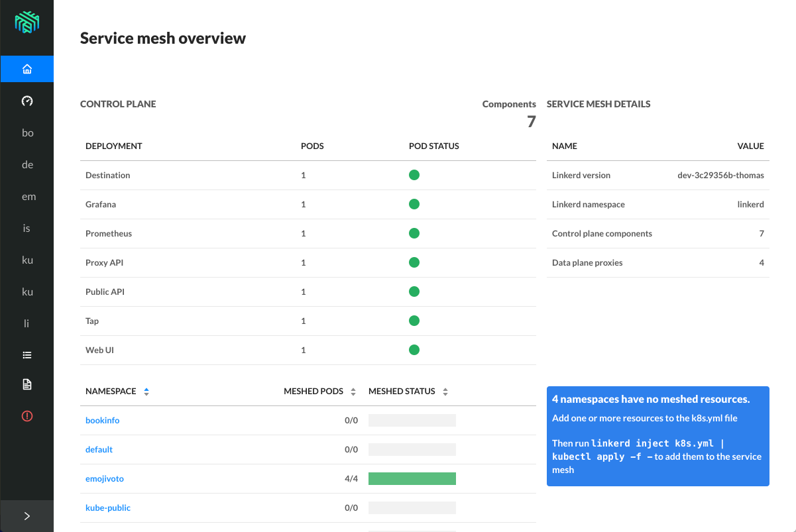Click the emojivoto green meshed status bar
This screenshot has height=532, width=796.
pos(412,478)
